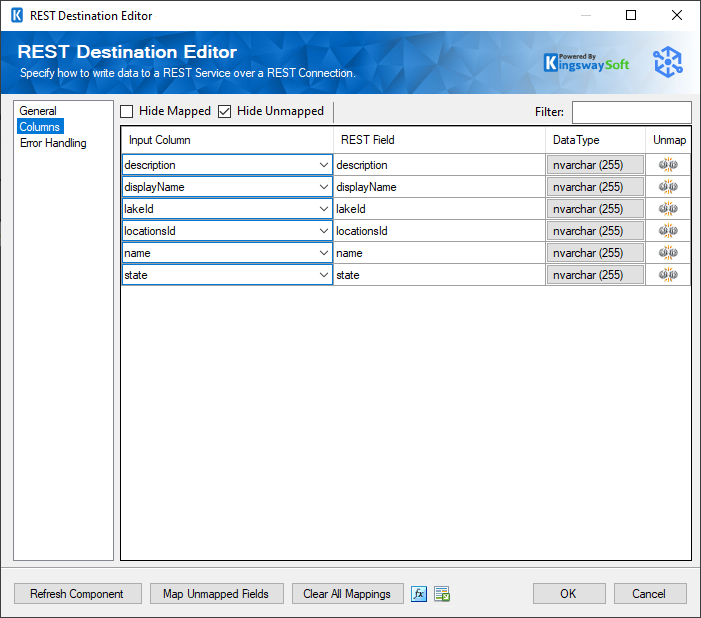The height and width of the screenshot is (618, 701).
Task: Unmap the name field mapping
Action: coord(668,253)
